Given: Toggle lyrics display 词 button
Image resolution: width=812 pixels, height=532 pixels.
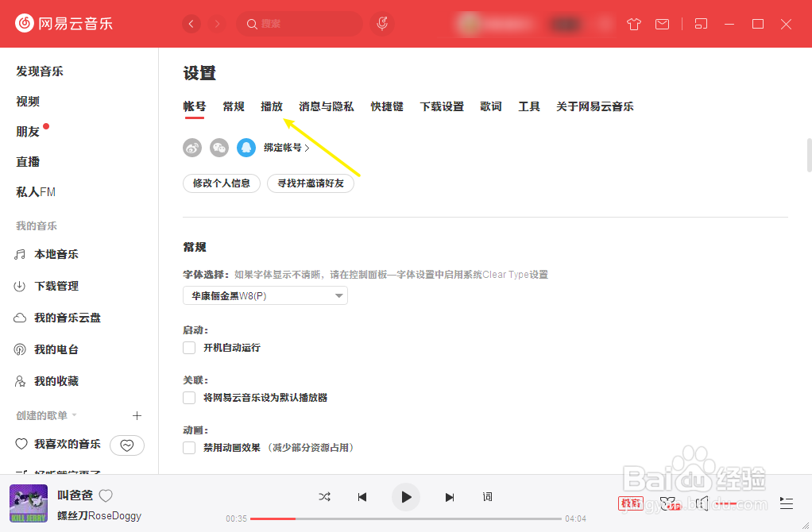Looking at the screenshot, I should point(487,497).
